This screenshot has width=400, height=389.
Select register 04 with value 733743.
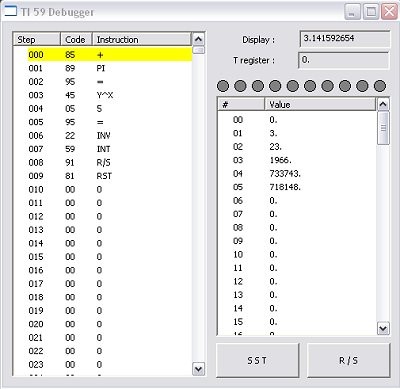point(297,174)
